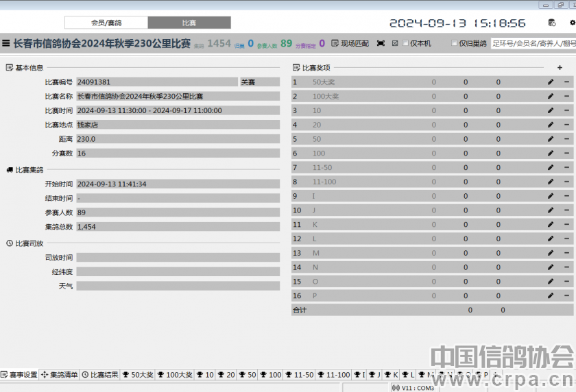Click the 比赛名称 field

click(x=178, y=96)
